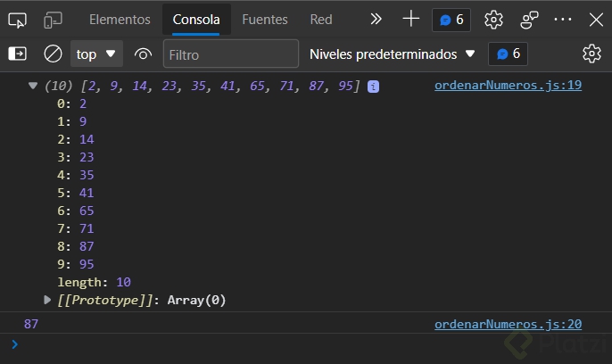Toggle the console sidebar panel icon
The height and width of the screenshot is (364, 612).
18,54
